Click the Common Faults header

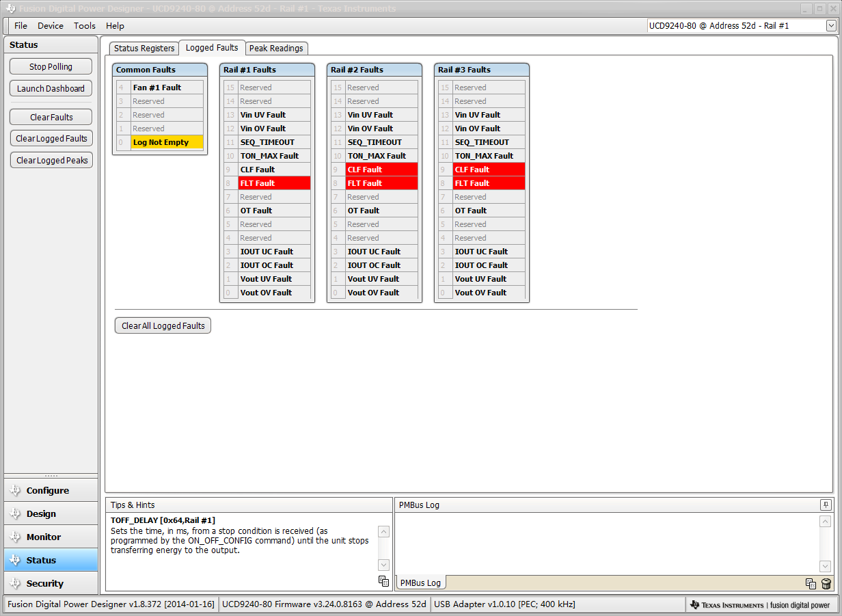point(160,70)
